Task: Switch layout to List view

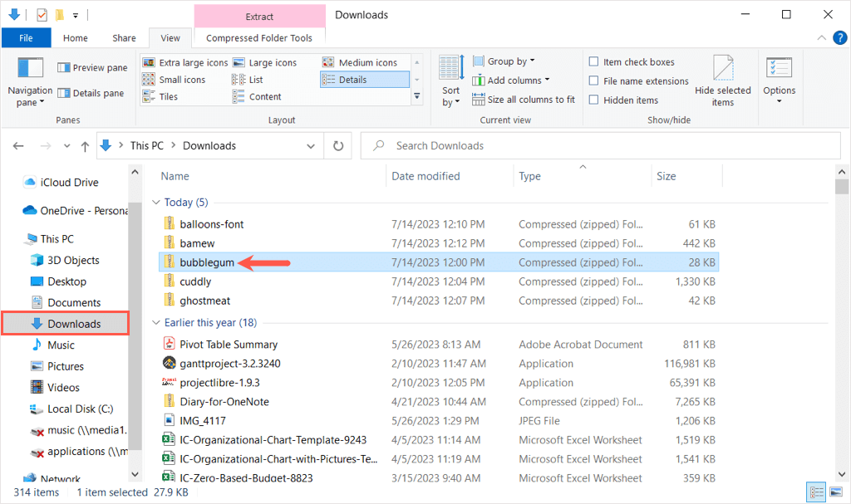Action: [248, 80]
